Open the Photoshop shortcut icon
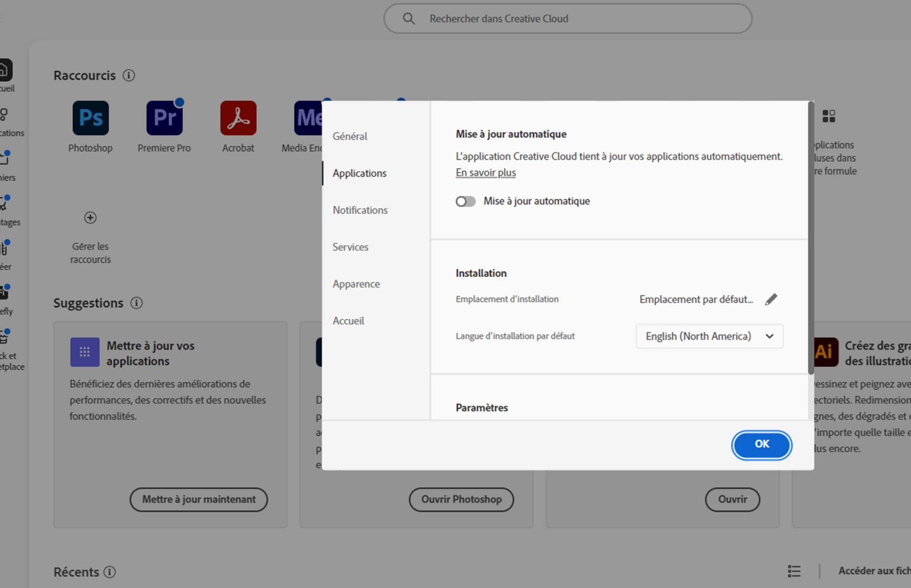This screenshot has height=588, width=911. pyautogui.click(x=90, y=118)
